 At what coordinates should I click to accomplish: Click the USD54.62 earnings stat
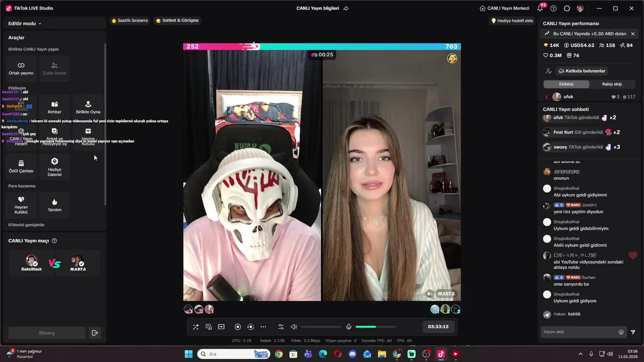coord(579,45)
